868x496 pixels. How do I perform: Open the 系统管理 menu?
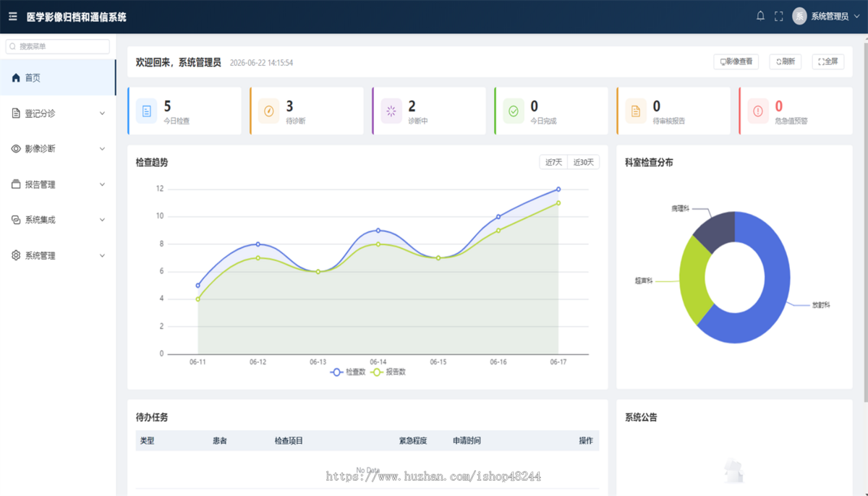[x=58, y=255]
